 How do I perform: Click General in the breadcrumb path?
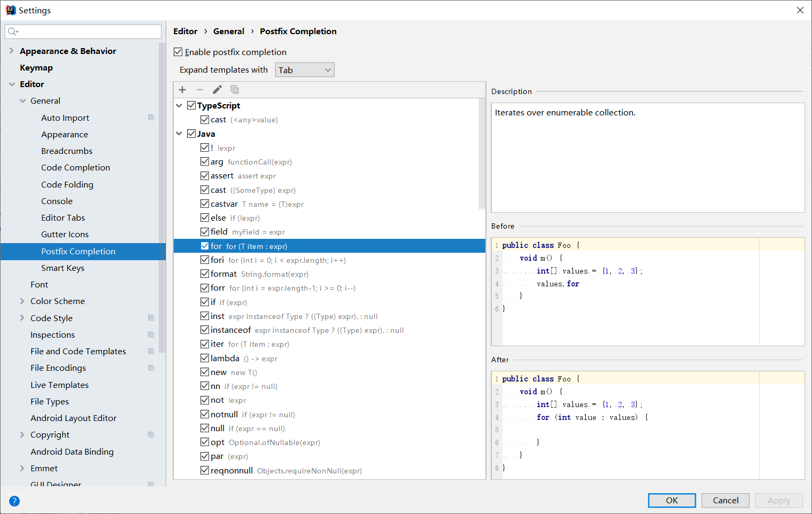(x=229, y=32)
